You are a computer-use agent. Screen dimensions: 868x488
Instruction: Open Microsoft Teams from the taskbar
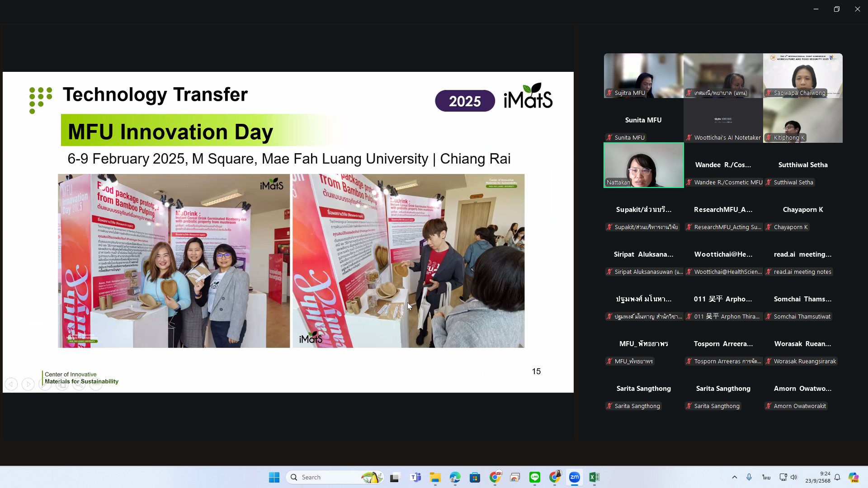pyautogui.click(x=415, y=477)
